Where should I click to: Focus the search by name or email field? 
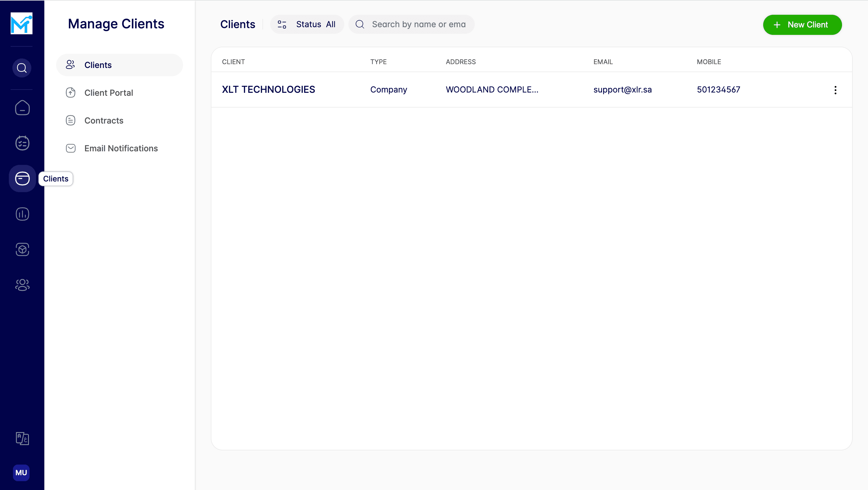(418, 24)
